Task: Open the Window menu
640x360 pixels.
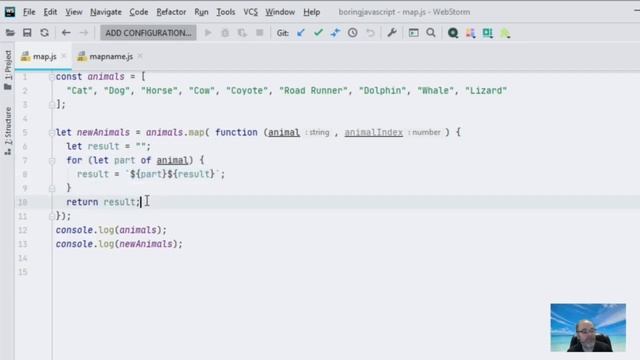Action: tap(280, 12)
